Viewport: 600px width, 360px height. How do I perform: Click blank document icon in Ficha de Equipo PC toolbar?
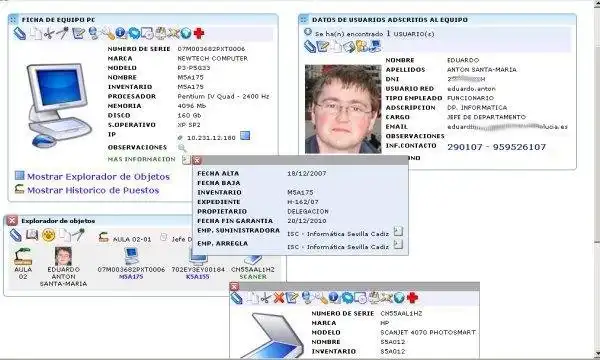(x=36, y=34)
